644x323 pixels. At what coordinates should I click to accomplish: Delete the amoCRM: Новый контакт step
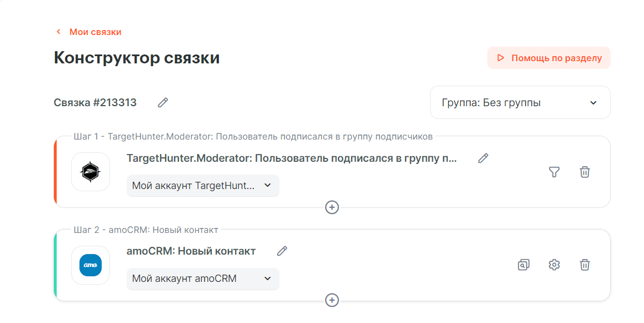(x=585, y=265)
